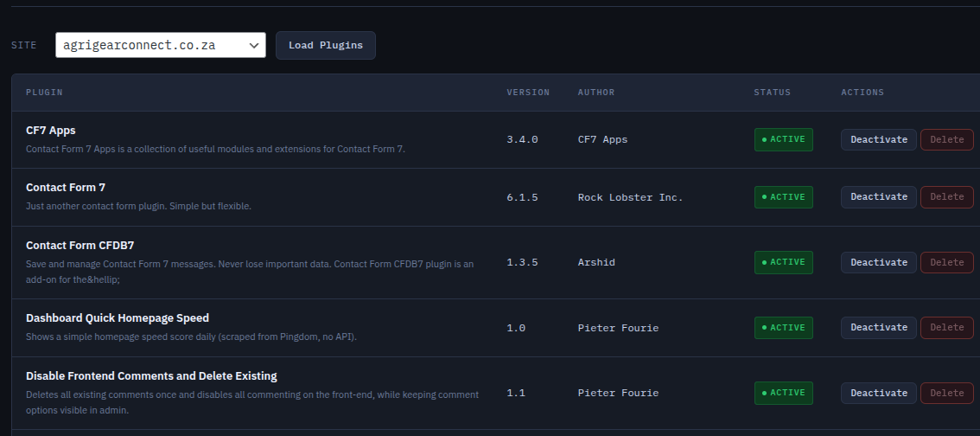The width and height of the screenshot is (980, 436).
Task: Click version 3.4.0 cell
Action: point(523,139)
